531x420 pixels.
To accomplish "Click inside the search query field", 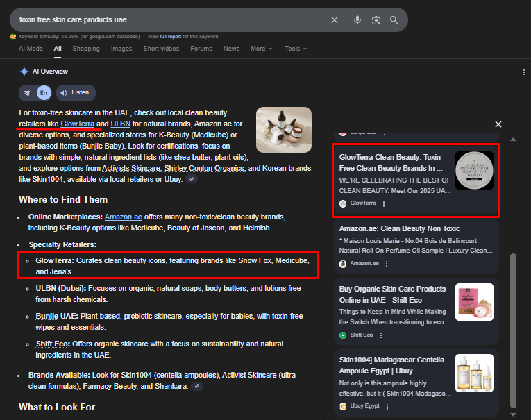I will 169,20.
